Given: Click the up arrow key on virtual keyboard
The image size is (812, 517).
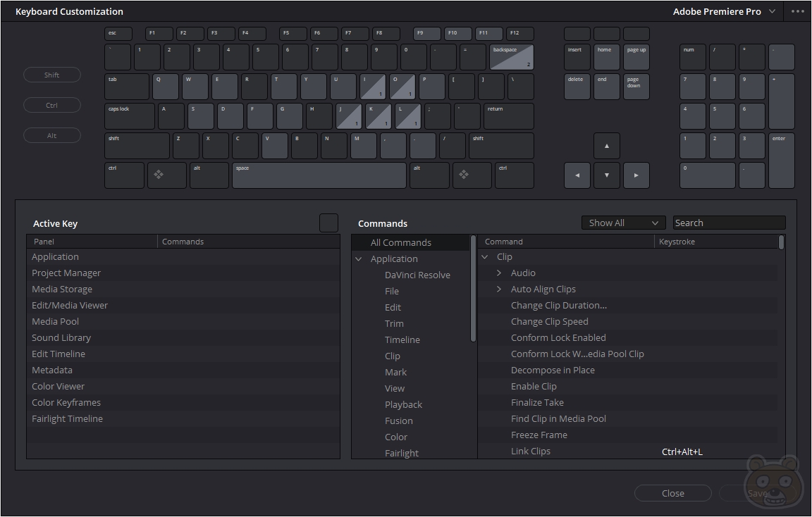Looking at the screenshot, I should (606, 146).
